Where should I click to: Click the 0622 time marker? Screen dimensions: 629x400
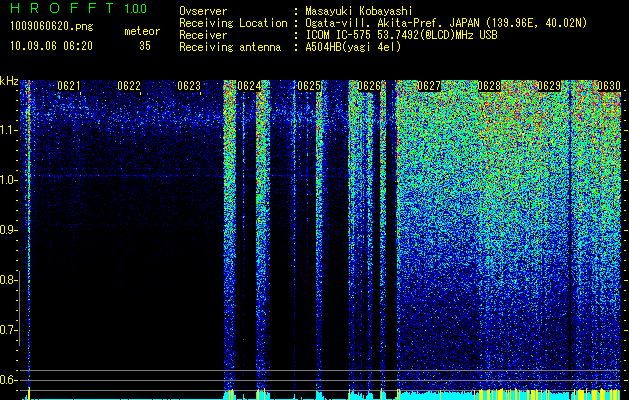point(129,86)
